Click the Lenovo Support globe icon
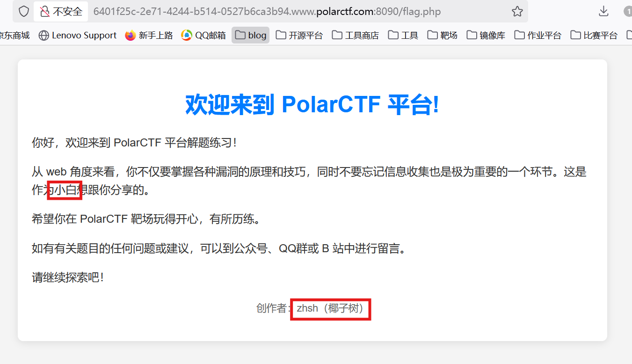This screenshot has height=364, width=632. (x=44, y=36)
